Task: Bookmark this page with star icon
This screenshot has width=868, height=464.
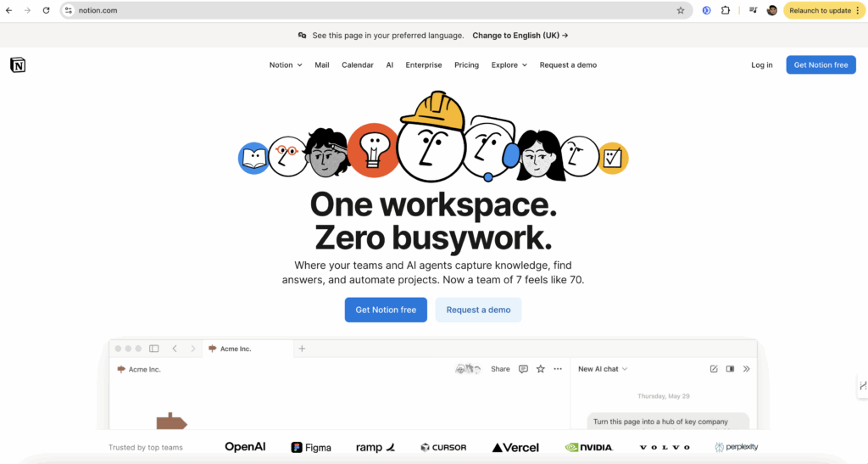Action: coord(681,10)
